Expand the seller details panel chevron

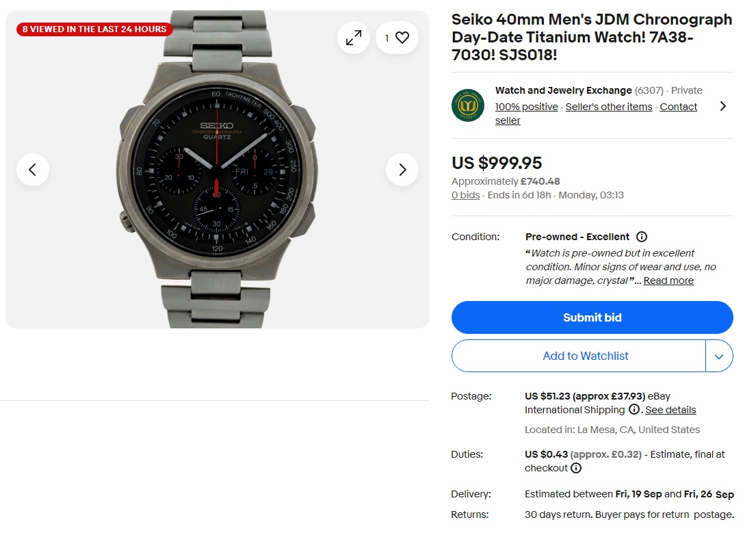[723, 105]
